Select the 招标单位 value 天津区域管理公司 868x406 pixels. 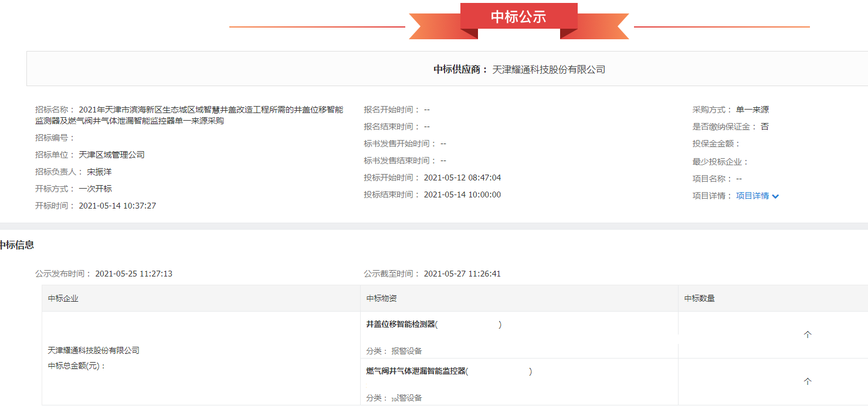(111, 155)
